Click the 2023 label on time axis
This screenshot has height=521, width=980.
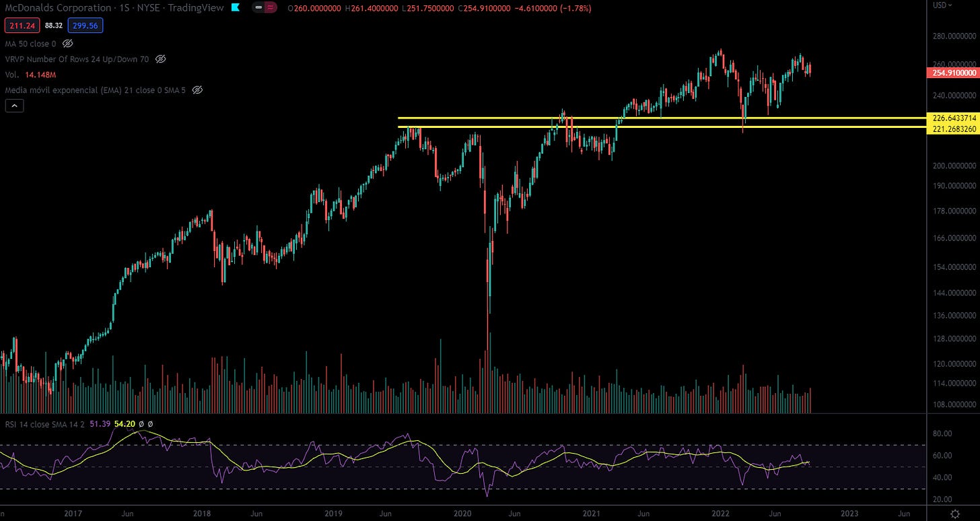849,513
